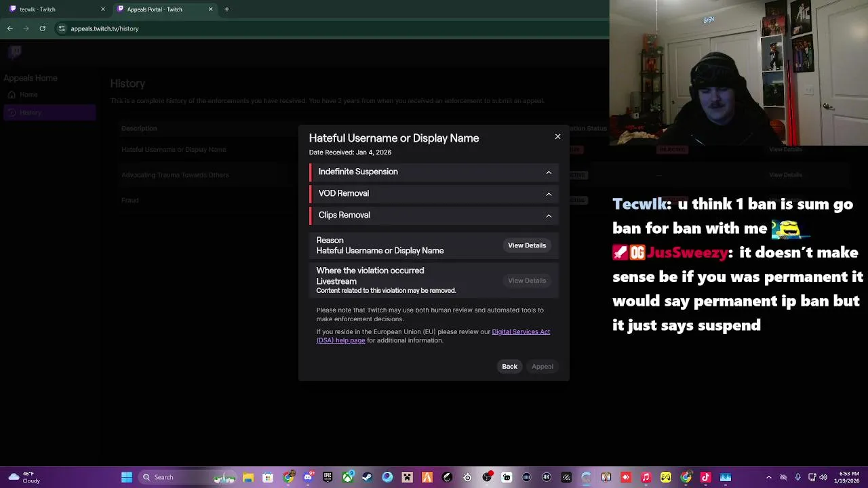Image resolution: width=868 pixels, height=488 pixels.
Task: Click the Twitch logo in page header
Action: (16, 52)
